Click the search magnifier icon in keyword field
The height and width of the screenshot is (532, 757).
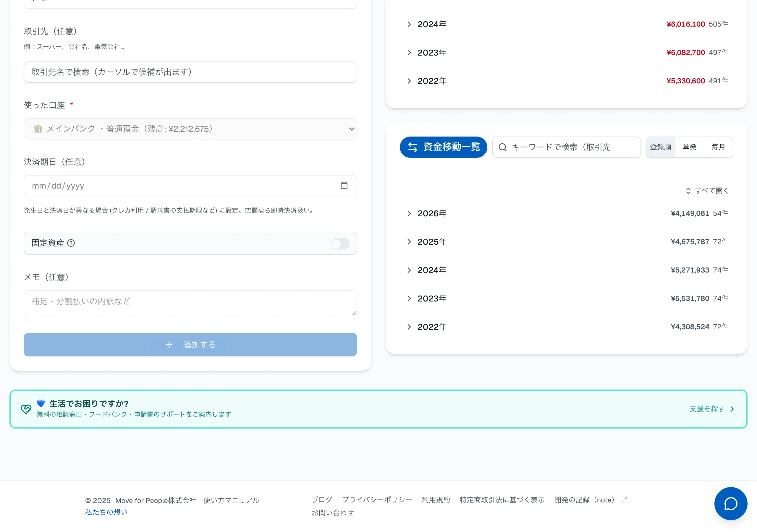(502, 147)
